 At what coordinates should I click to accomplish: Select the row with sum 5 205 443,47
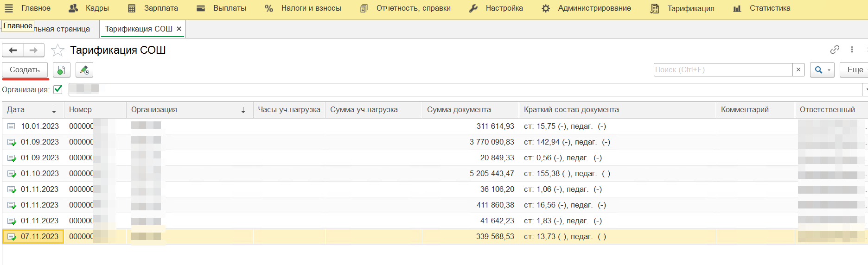(x=491, y=174)
